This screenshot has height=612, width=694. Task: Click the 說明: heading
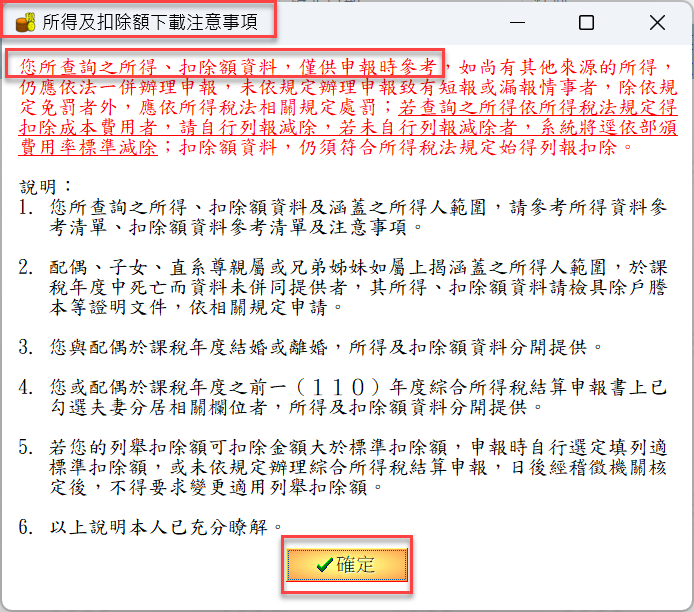[45, 187]
